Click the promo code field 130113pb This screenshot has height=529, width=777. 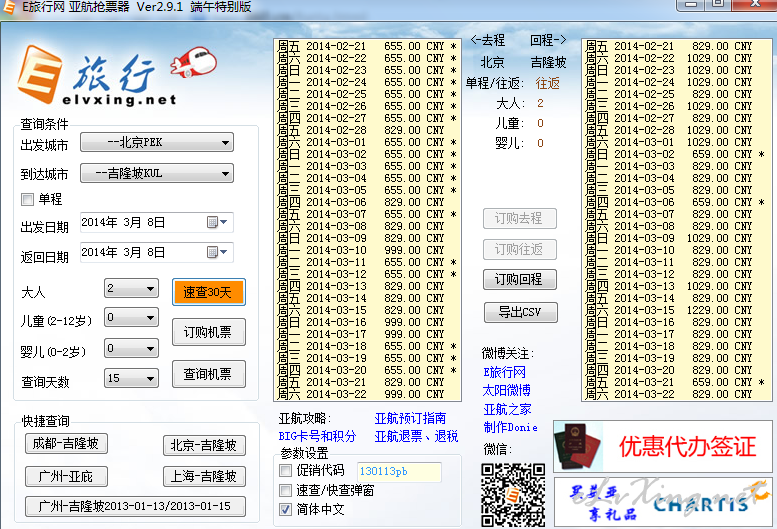[x=399, y=472]
